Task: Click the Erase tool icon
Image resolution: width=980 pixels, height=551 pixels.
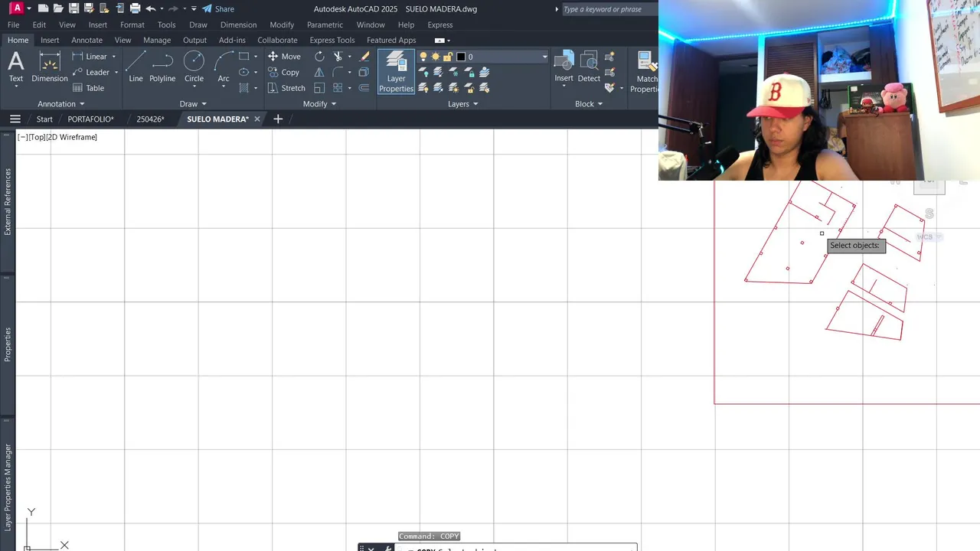Action: (364, 57)
